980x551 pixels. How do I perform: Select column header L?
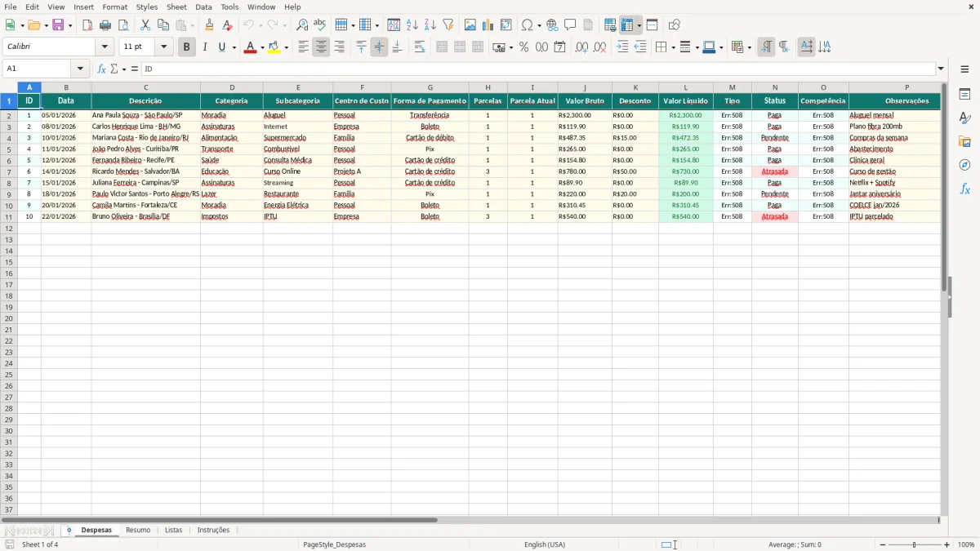pos(685,87)
